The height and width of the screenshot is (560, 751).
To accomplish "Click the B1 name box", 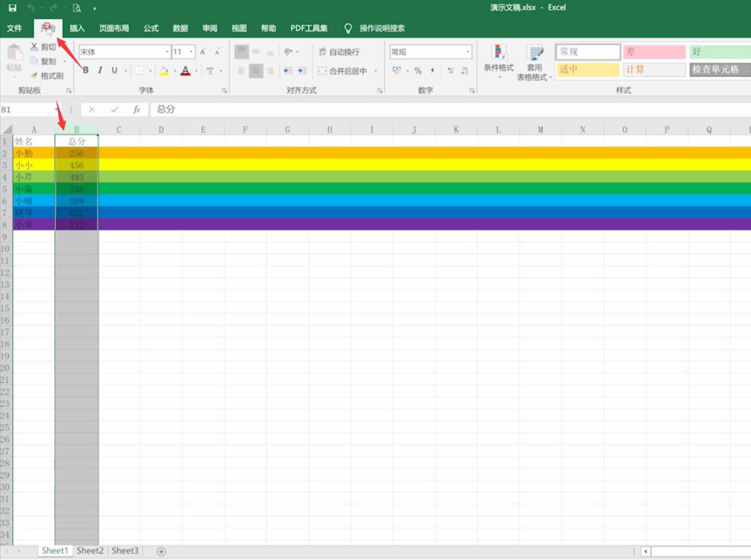I will click(x=28, y=109).
